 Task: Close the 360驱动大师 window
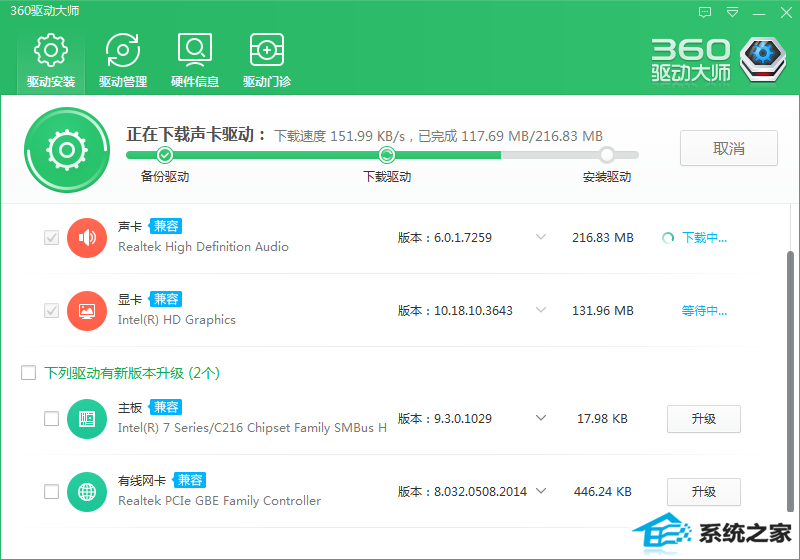[786, 12]
